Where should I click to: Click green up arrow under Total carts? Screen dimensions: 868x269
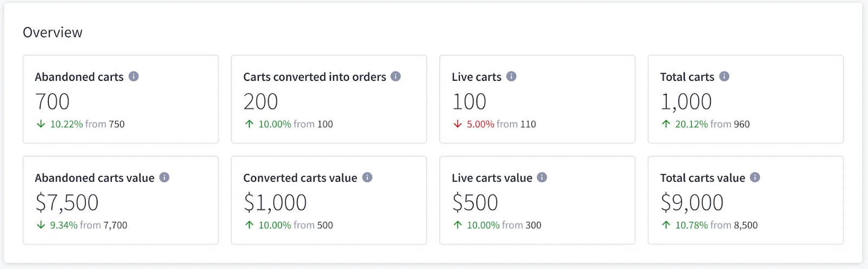point(666,124)
